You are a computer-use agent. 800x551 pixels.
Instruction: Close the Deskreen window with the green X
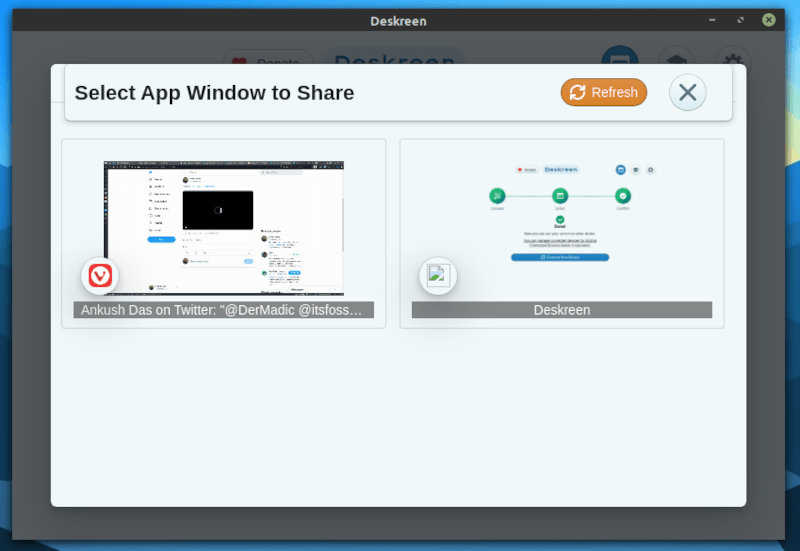pyautogui.click(x=769, y=19)
